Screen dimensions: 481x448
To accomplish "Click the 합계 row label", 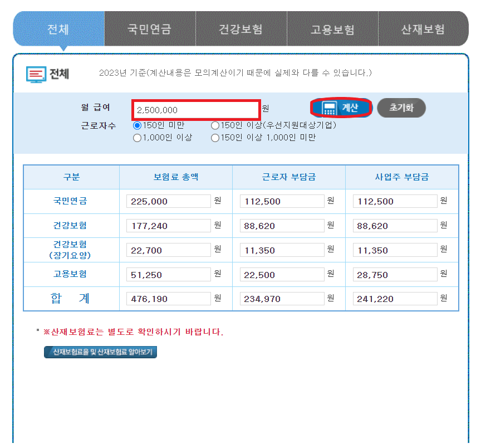I will (70, 298).
